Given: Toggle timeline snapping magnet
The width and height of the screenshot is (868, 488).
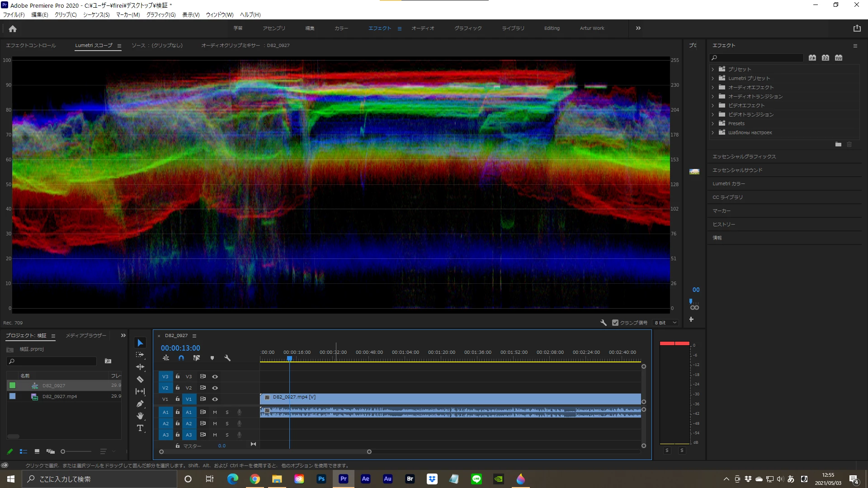Looking at the screenshot, I should coord(181,358).
